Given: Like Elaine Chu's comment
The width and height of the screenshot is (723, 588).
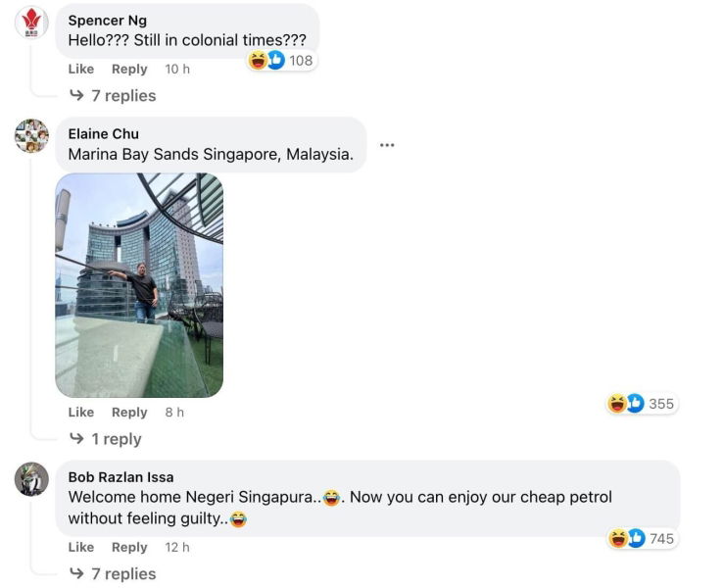Looking at the screenshot, I should coord(81,413).
